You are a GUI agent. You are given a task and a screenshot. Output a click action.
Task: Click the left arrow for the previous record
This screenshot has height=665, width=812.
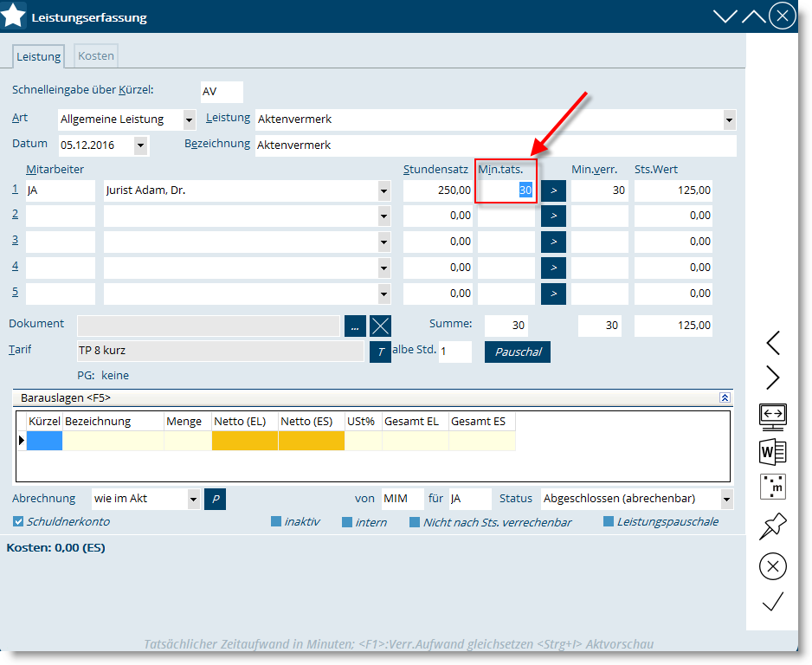(x=773, y=343)
